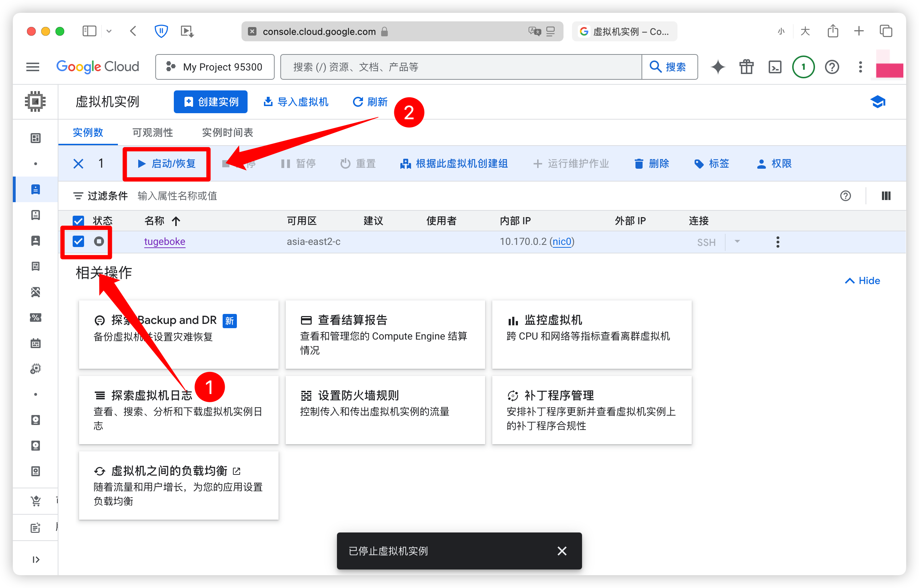Viewport: 919px width, 588px height.
Task: Click the Google Cloud logo
Action: point(98,67)
